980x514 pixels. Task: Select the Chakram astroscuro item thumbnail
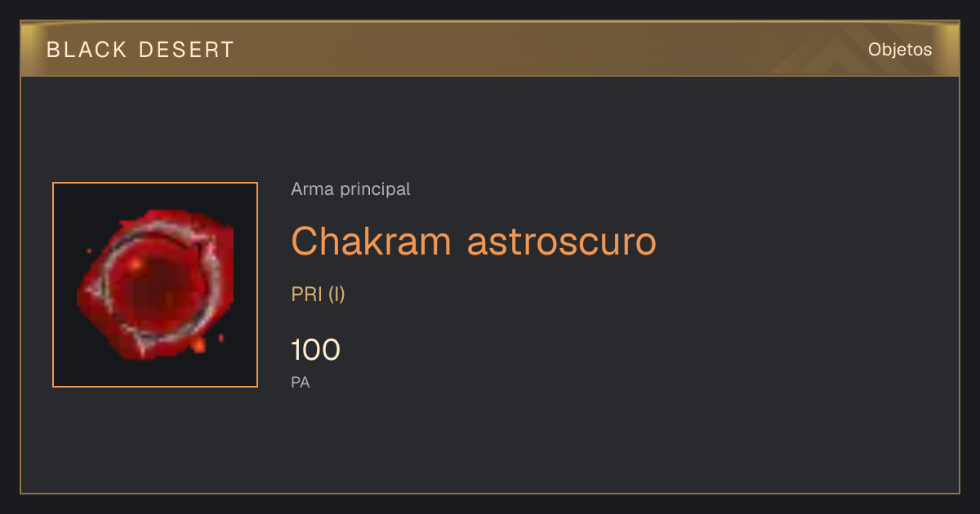(155, 285)
